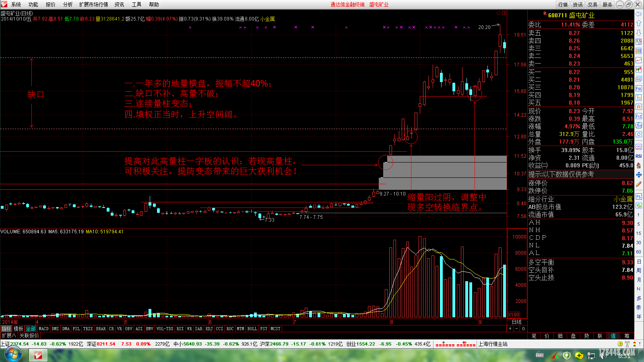Click the 上海行情主站 status text
The width and height of the screenshot is (644, 362).
[x=493, y=344]
